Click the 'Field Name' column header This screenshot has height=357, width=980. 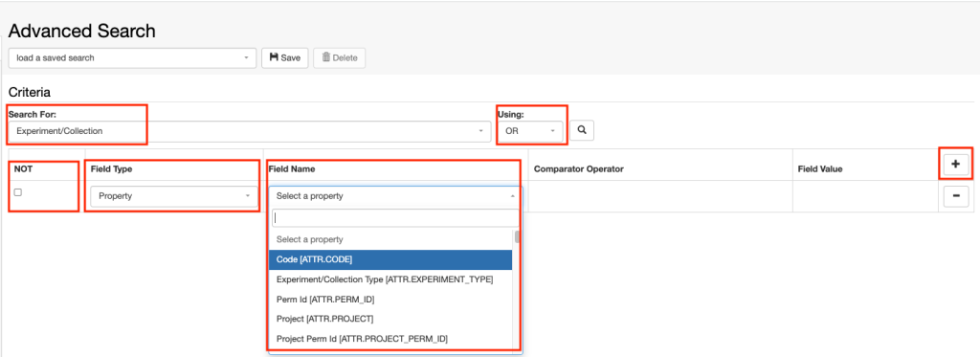pos(292,168)
